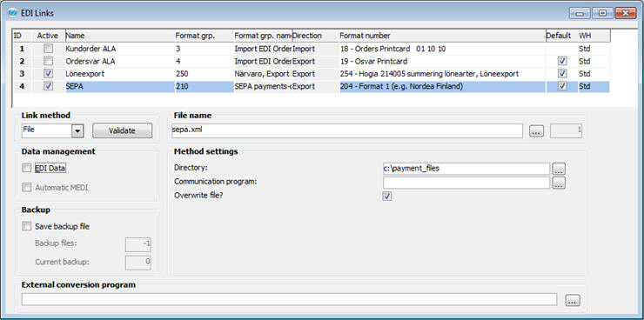The width and height of the screenshot is (644, 320).
Task: Open the Link method dropdown
Action: [77, 131]
